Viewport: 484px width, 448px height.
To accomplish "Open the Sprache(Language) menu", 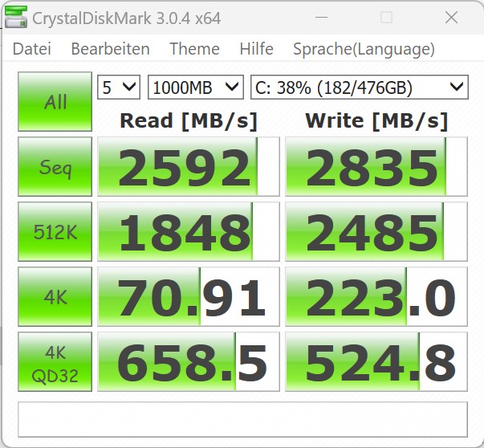I will click(x=364, y=50).
